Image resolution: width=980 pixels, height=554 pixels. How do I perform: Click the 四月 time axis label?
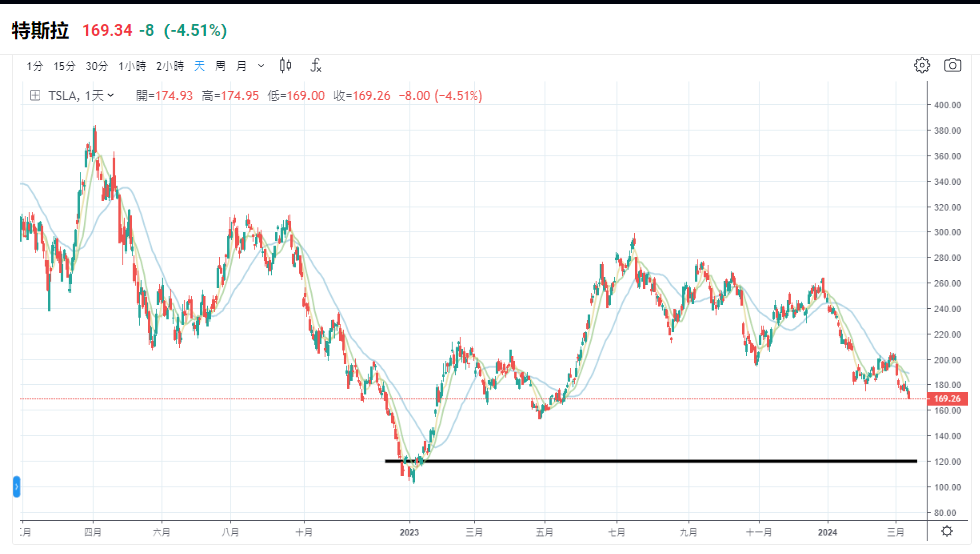click(93, 532)
